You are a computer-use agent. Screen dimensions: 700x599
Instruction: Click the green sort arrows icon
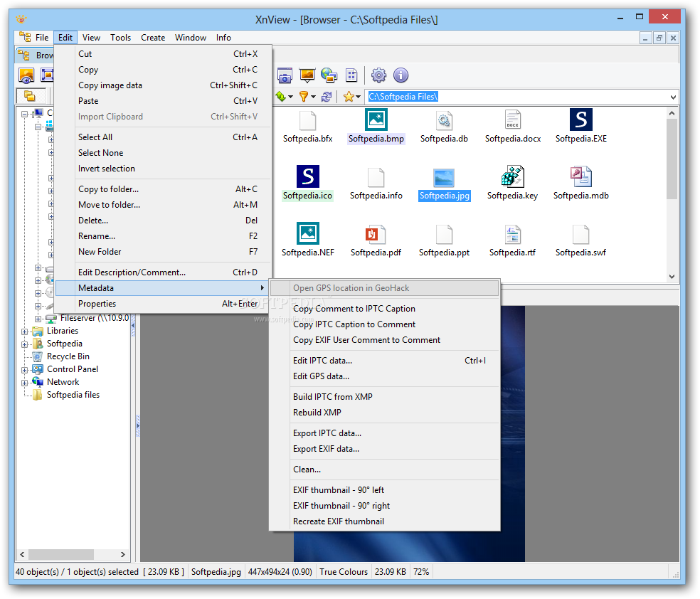coord(281,97)
